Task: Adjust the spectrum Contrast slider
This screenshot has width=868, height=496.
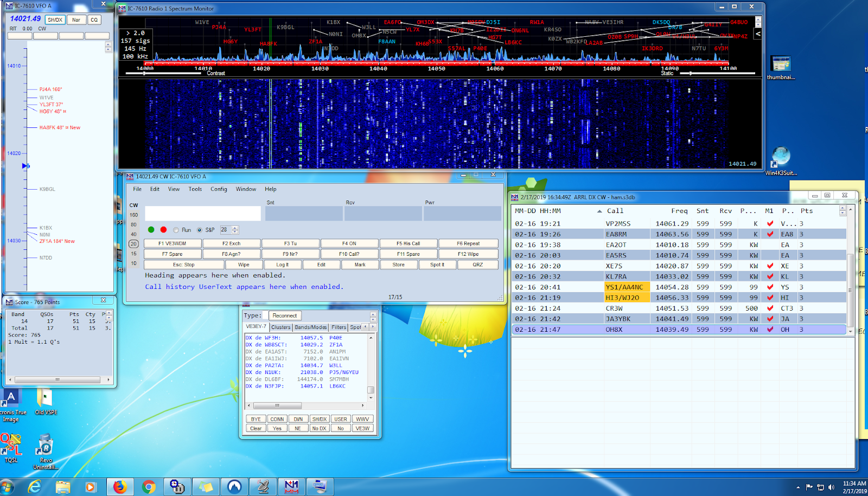Action: pyautogui.click(x=144, y=73)
